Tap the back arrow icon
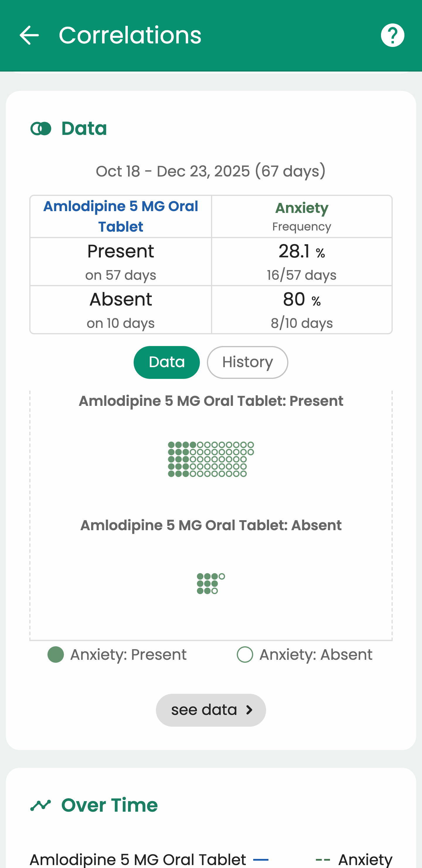Image resolution: width=422 pixels, height=868 pixels. pos(29,35)
